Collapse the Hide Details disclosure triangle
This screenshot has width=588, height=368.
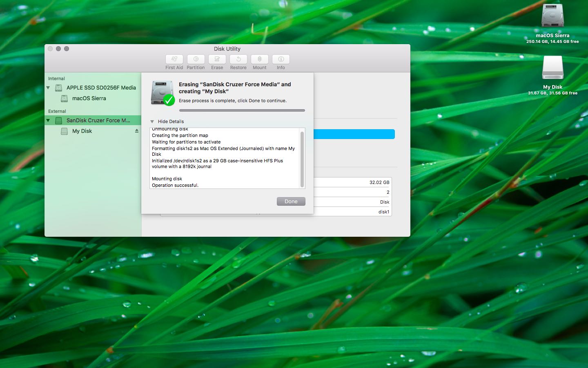click(152, 121)
